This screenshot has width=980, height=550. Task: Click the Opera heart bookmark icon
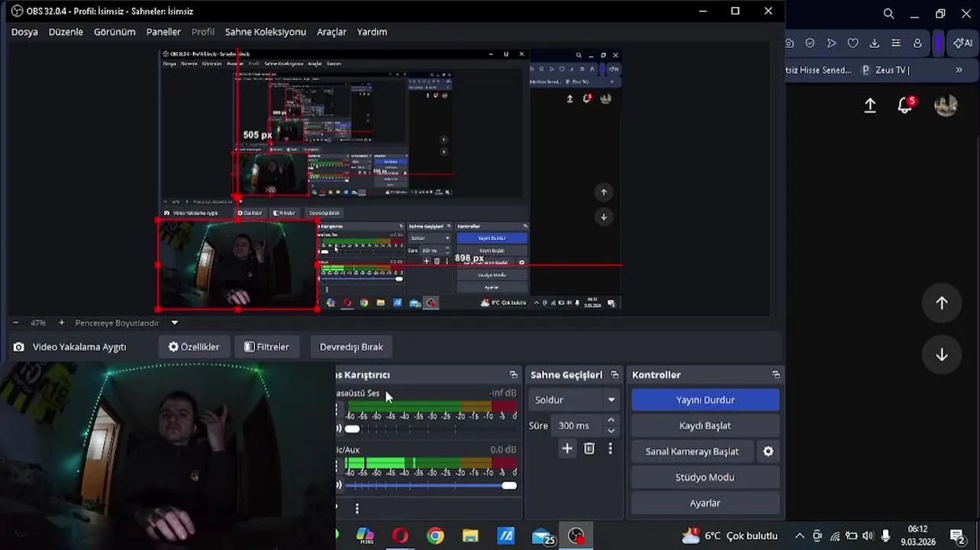[853, 44]
